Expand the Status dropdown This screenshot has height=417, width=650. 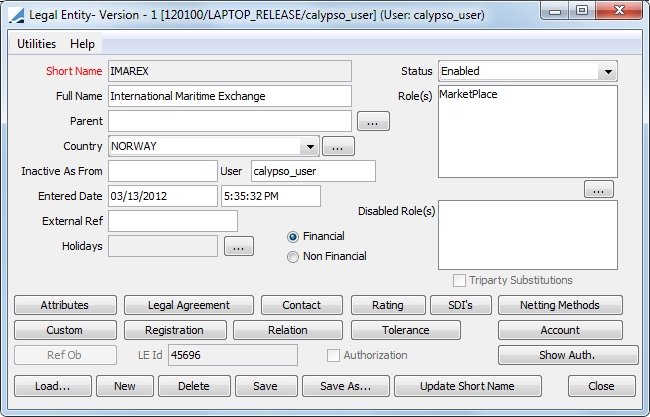coord(608,71)
